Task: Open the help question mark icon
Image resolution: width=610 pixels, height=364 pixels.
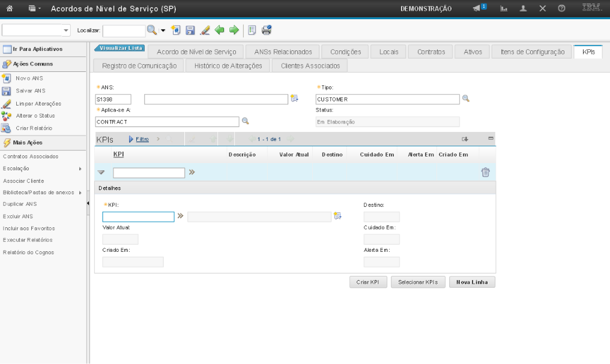Action: (x=561, y=9)
